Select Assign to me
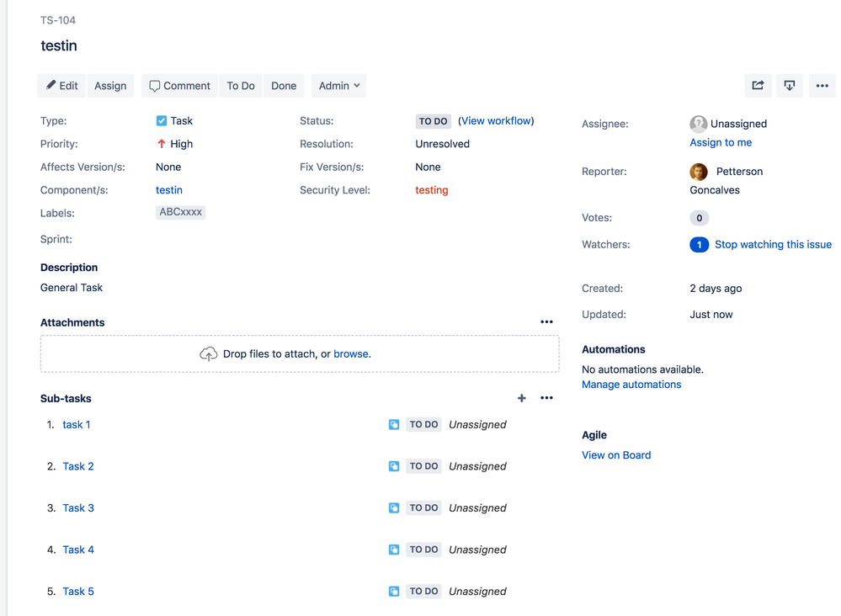This screenshot has height=616, width=841. [x=721, y=142]
